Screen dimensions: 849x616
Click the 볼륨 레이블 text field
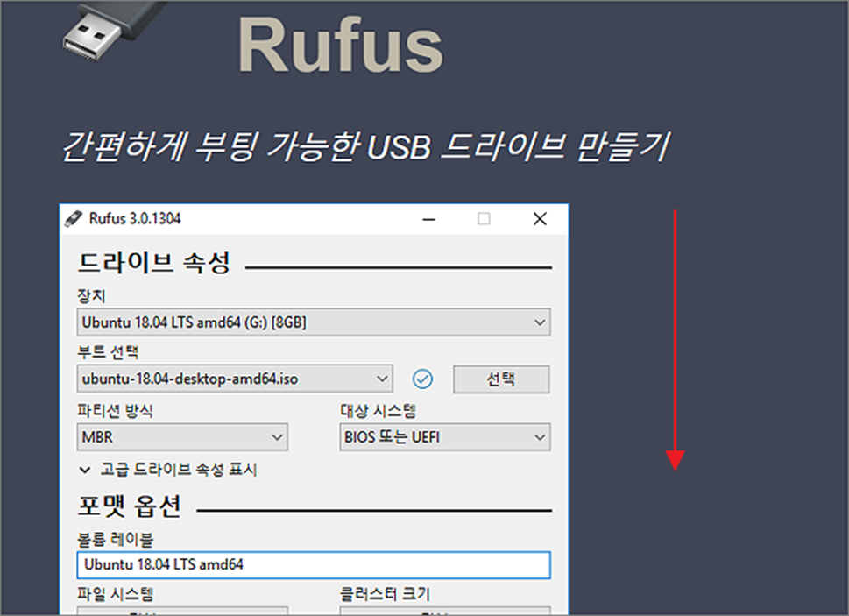click(x=314, y=564)
